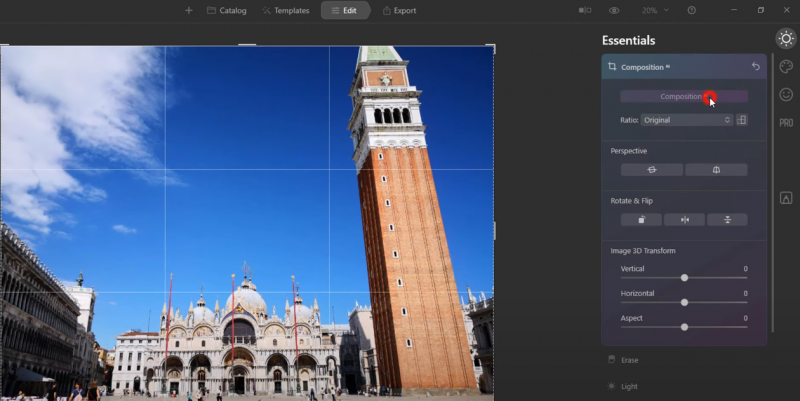Open the Essentials tools sun icon

coord(786,39)
